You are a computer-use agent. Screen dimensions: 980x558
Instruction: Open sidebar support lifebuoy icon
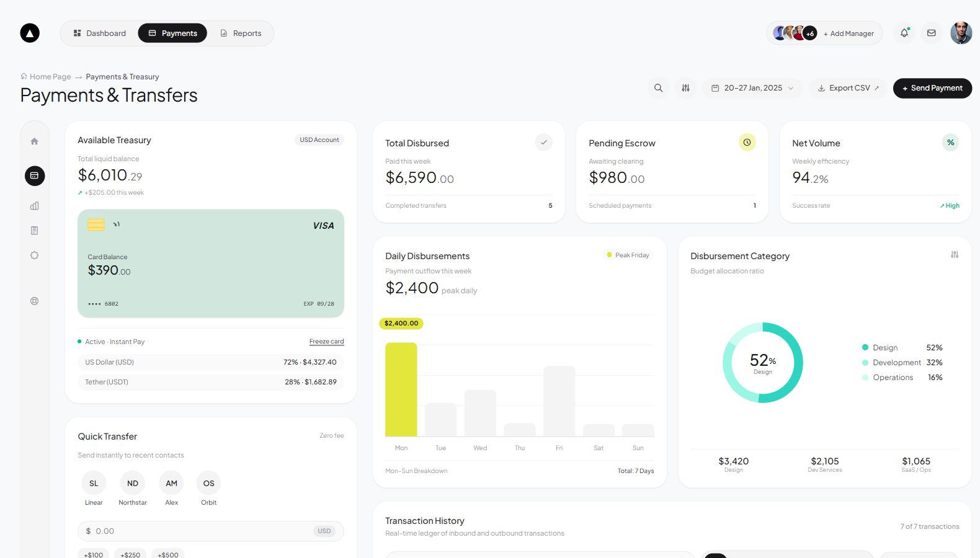(x=35, y=301)
